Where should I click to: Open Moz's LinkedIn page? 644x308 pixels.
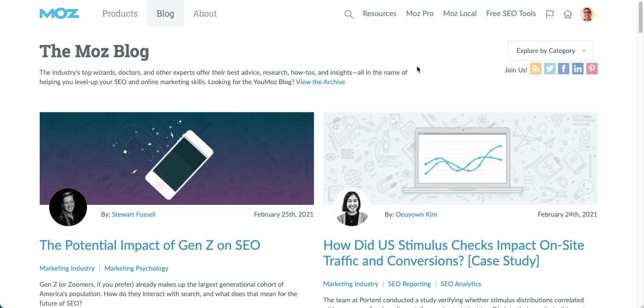pyautogui.click(x=577, y=68)
